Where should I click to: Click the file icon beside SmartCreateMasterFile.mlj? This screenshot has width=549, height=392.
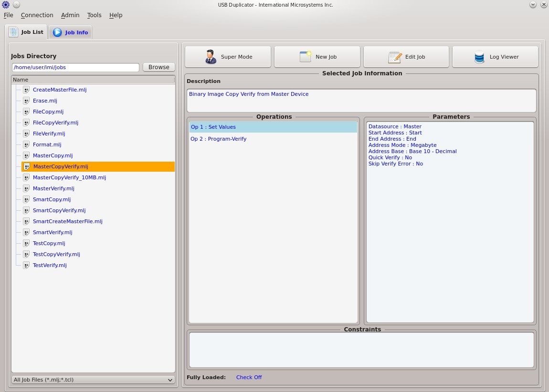click(26, 221)
